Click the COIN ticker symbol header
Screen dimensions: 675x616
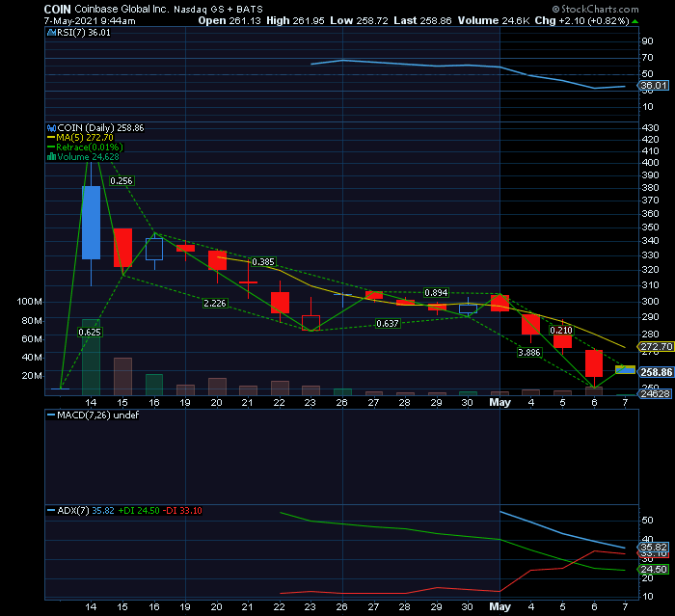click(x=57, y=9)
